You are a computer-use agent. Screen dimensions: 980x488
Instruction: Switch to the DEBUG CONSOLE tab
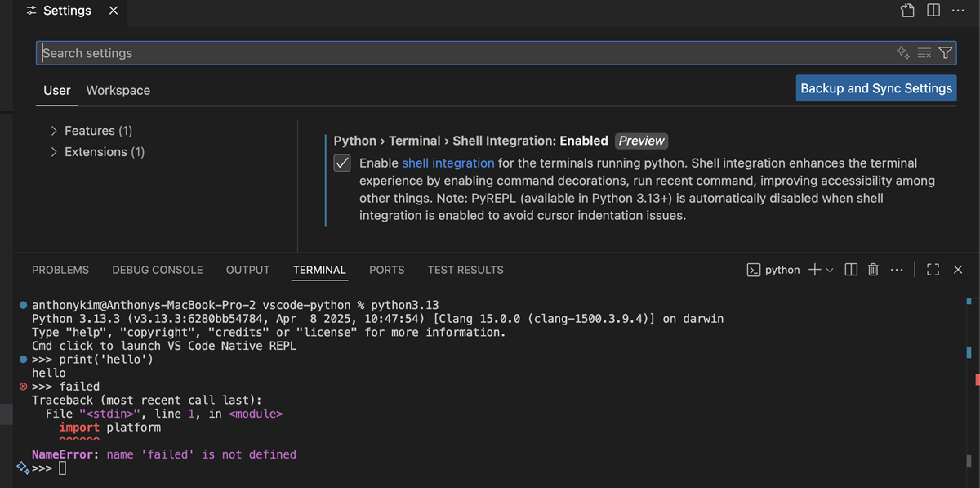(x=158, y=270)
